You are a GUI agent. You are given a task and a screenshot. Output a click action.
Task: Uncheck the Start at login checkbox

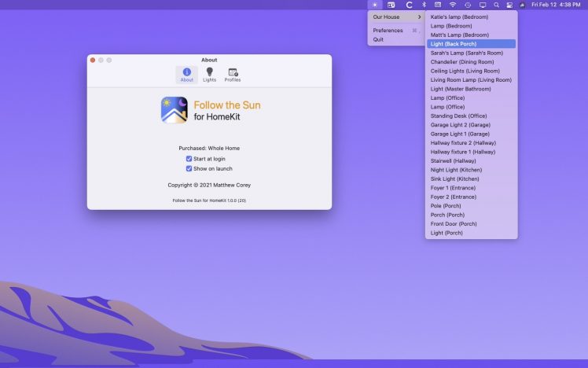click(189, 159)
